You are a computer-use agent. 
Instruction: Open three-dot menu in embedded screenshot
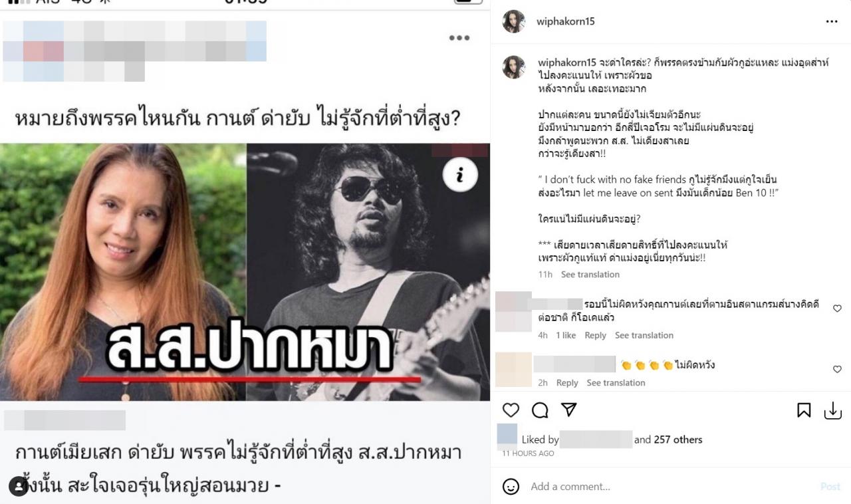(x=459, y=38)
